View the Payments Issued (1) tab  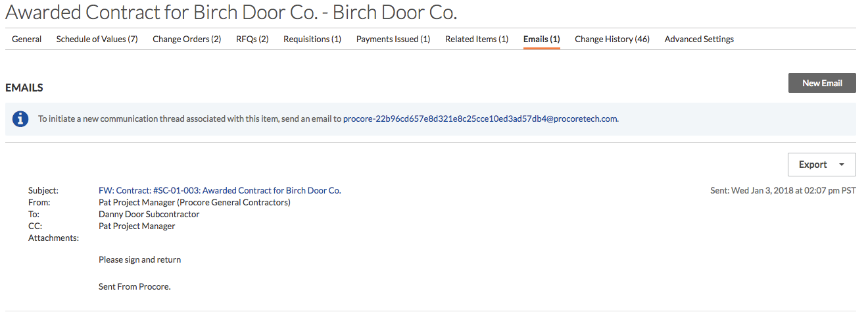[x=393, y=39]
